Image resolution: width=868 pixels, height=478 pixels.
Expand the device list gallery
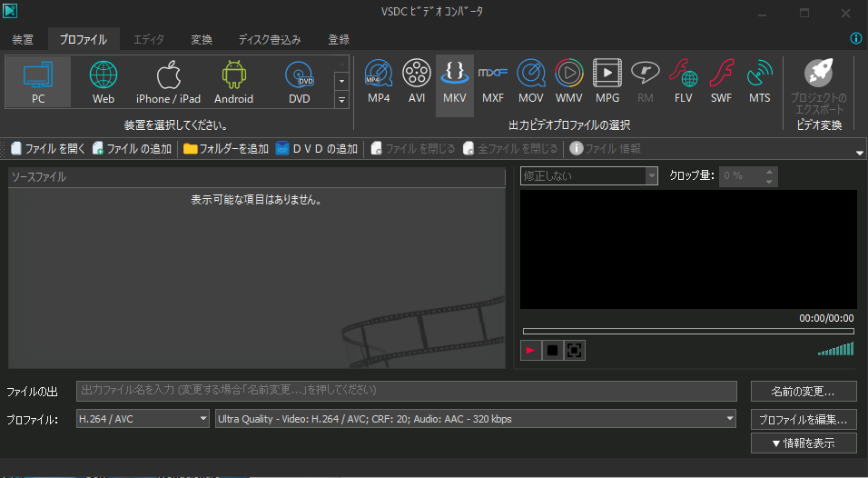pyautogui.click(x=341, y=100)
